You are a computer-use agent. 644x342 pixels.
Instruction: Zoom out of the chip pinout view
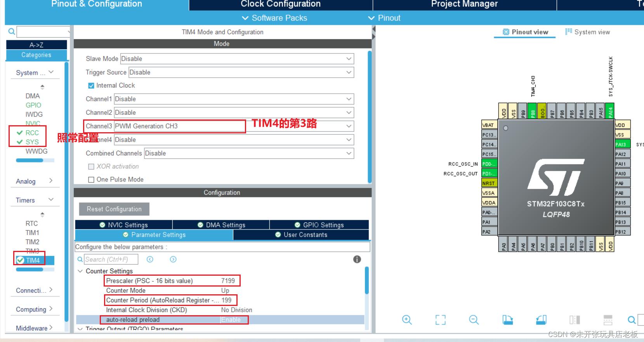pos(474,320)
